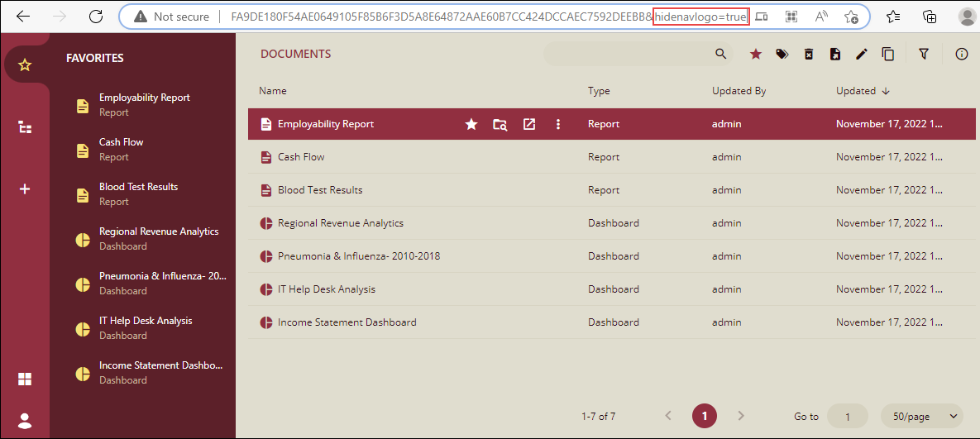
Task: Toggle favorite star on the Employability Report row
Action: (x=471, y=124)
